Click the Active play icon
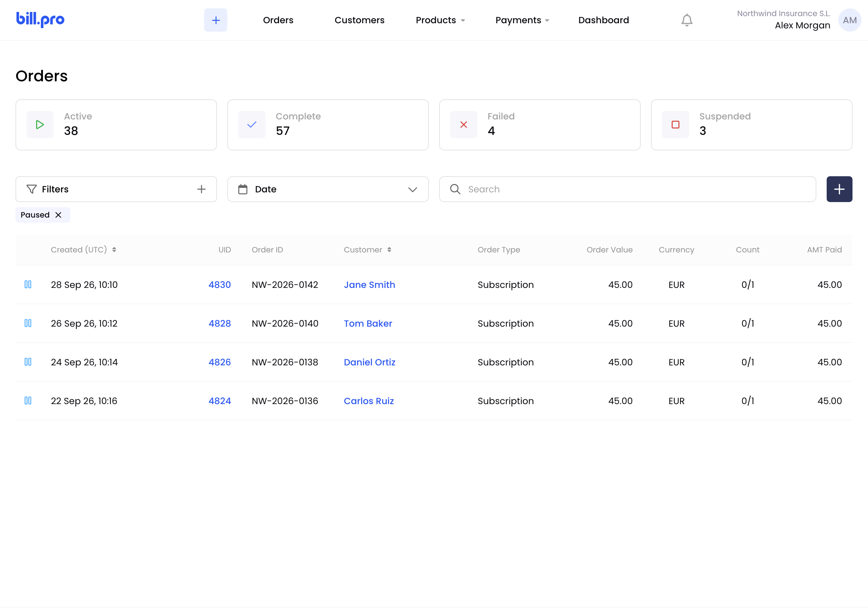 40,125
